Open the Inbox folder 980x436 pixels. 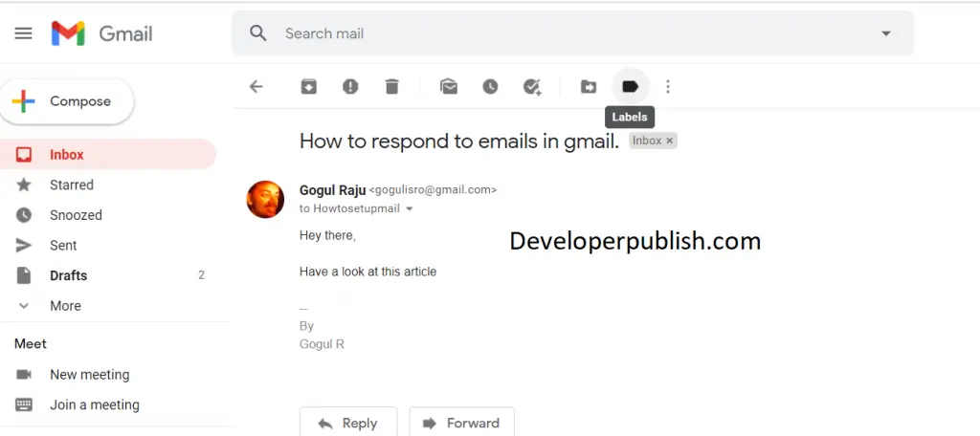pyautogui.click(x=107, y=154)
